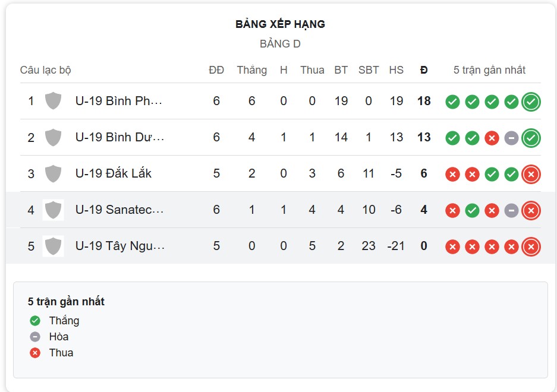Click U-19 Bình Dương's shield crest icon

pos(53,137)
